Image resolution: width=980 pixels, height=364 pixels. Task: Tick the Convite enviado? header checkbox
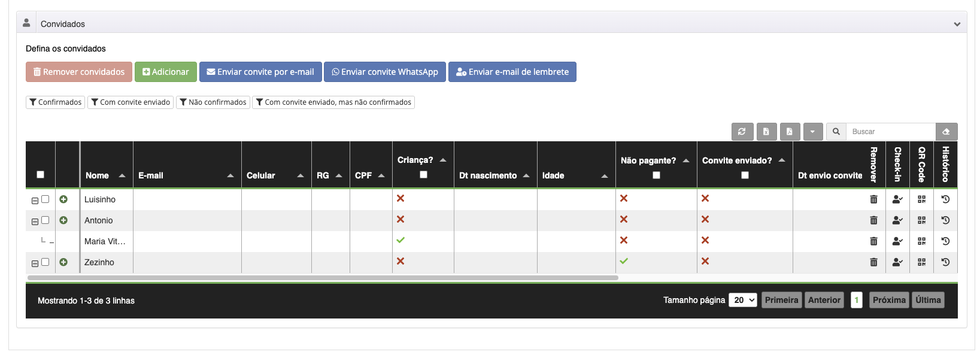click(745, 175)
